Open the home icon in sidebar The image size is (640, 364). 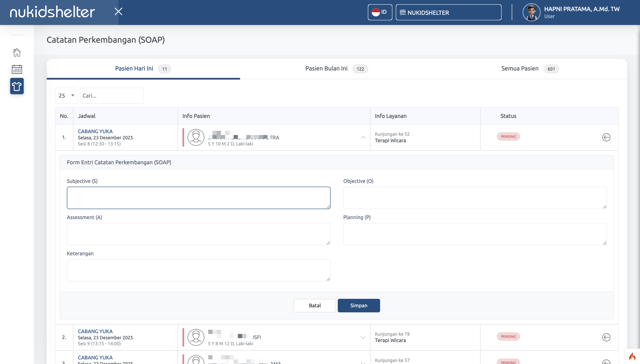tap(17, 52)
